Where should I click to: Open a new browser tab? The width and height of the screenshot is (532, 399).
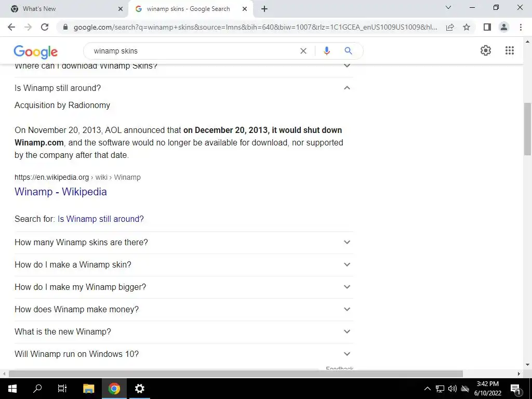click(264, 9)
